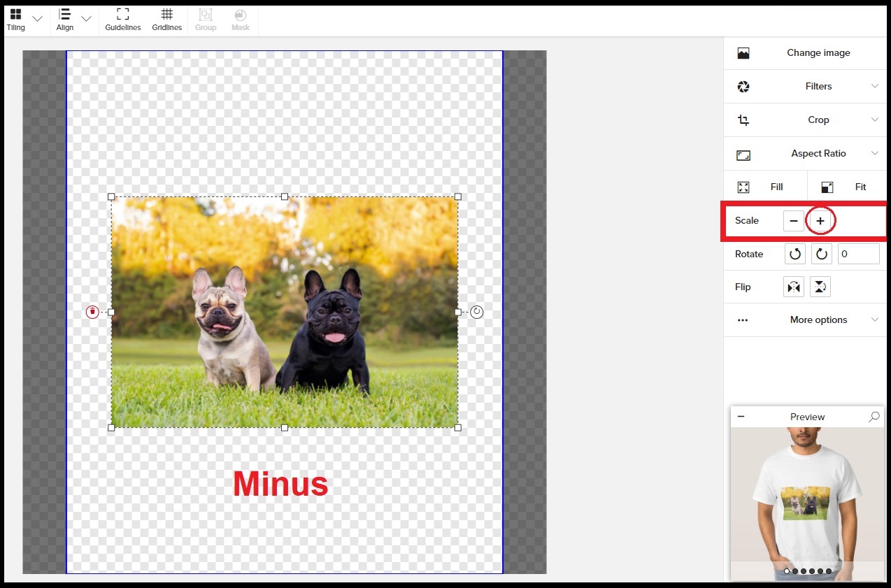The height and width of the screenshot is (588, 891).
Task: Select the dogs image on canvas
Action: pos(285,312)
